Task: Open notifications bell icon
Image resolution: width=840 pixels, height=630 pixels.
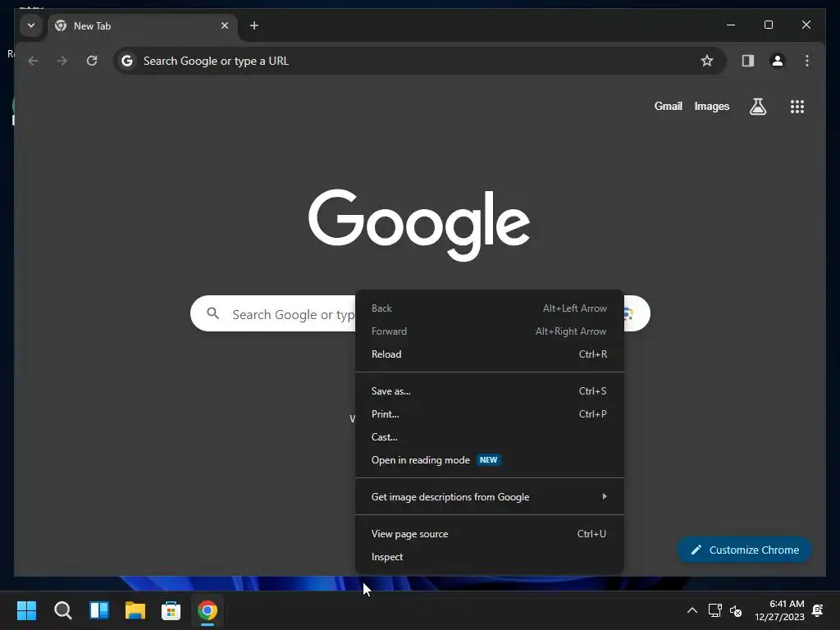Action: [x=818, y=610]
